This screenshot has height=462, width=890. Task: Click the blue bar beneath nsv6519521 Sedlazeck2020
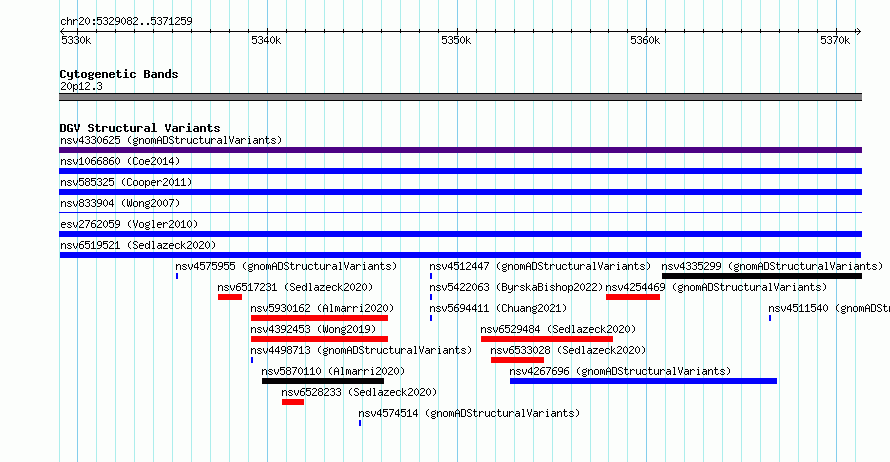point(460,255)
